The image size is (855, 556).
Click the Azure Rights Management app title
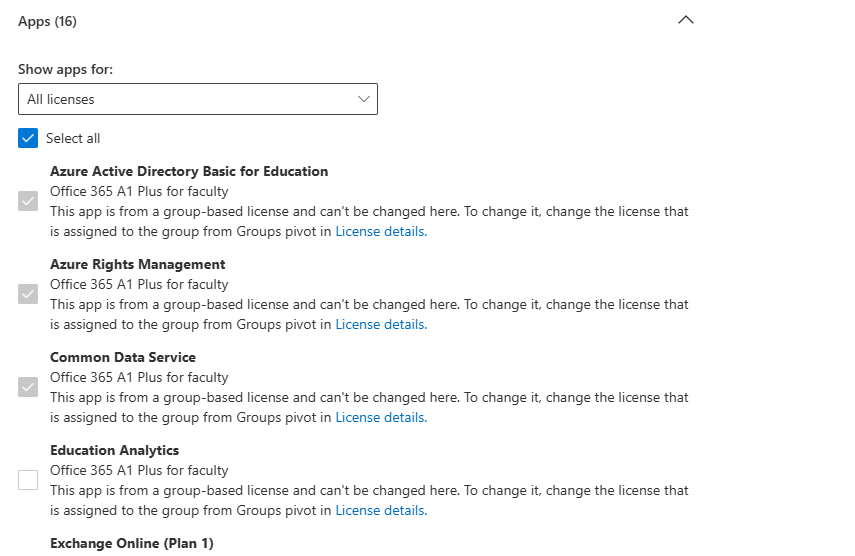(137, 264)
